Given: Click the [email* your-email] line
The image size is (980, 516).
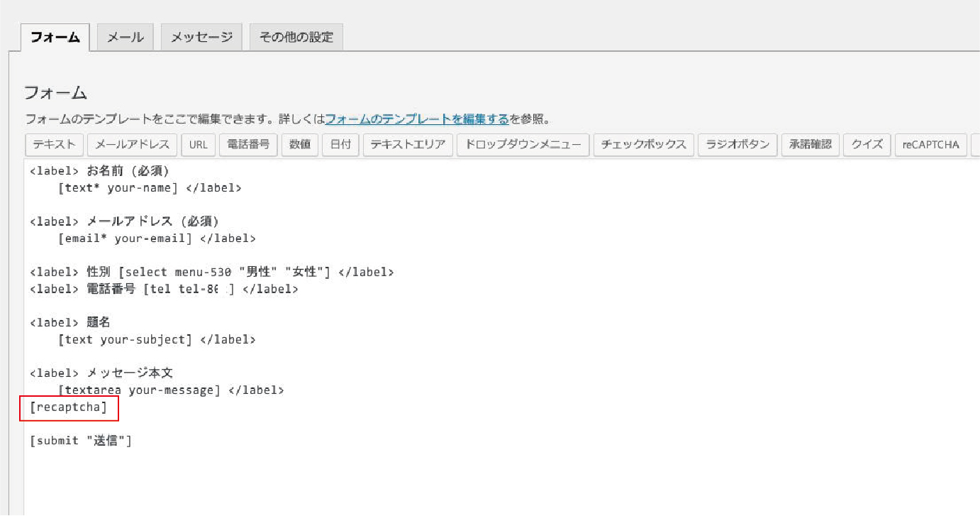Looking at the screenshot, I should click(157, 238).
